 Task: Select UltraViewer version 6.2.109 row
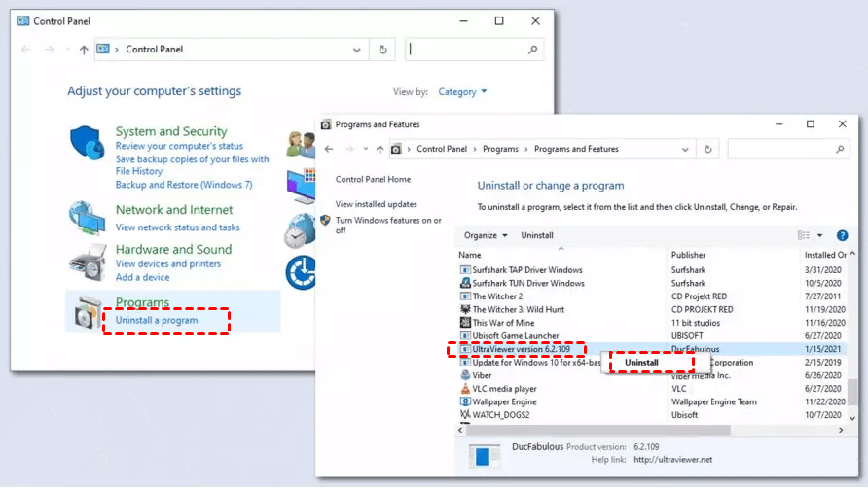click(652, 349)
